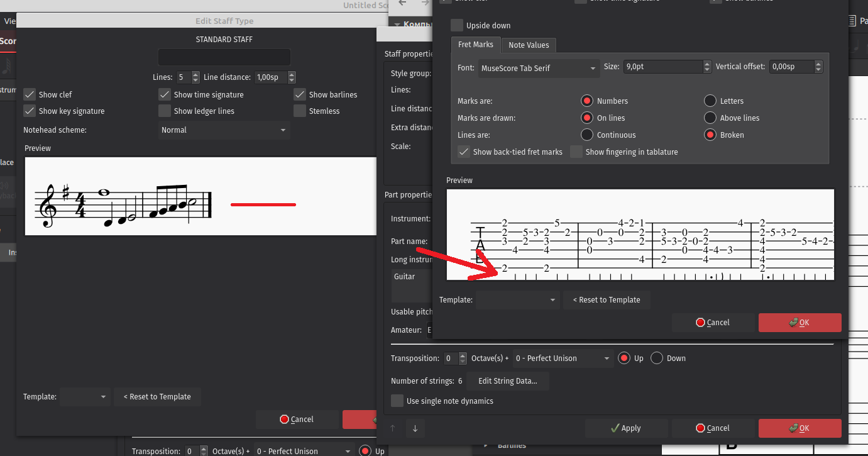Click Cancel in Standard Staff dialog
Image resolution: width=868 pixels, height=456 pixels.
tap(297, 420)
